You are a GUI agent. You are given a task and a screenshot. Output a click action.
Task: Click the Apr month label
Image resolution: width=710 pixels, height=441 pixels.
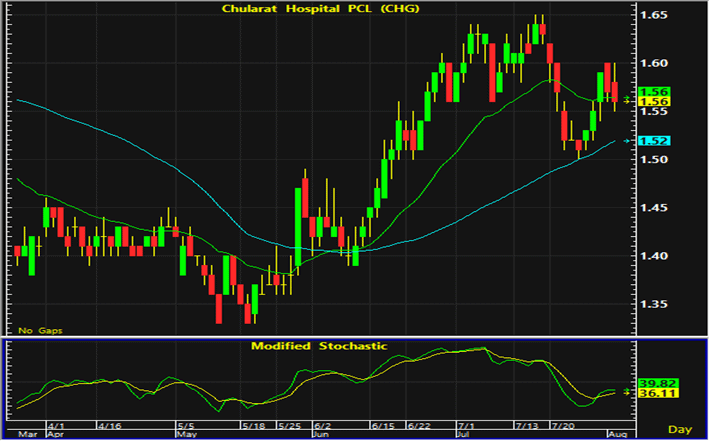(x=56, y=435)
